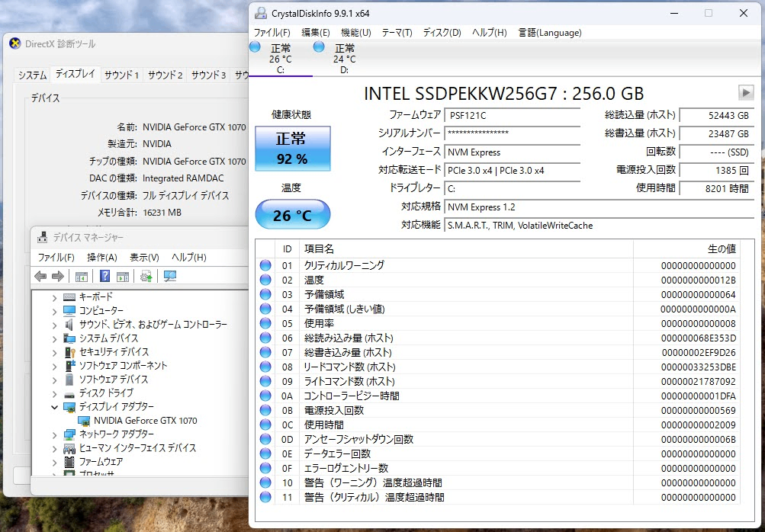Expand the ソフトウェア デバイス node

(x=54, y=380)
